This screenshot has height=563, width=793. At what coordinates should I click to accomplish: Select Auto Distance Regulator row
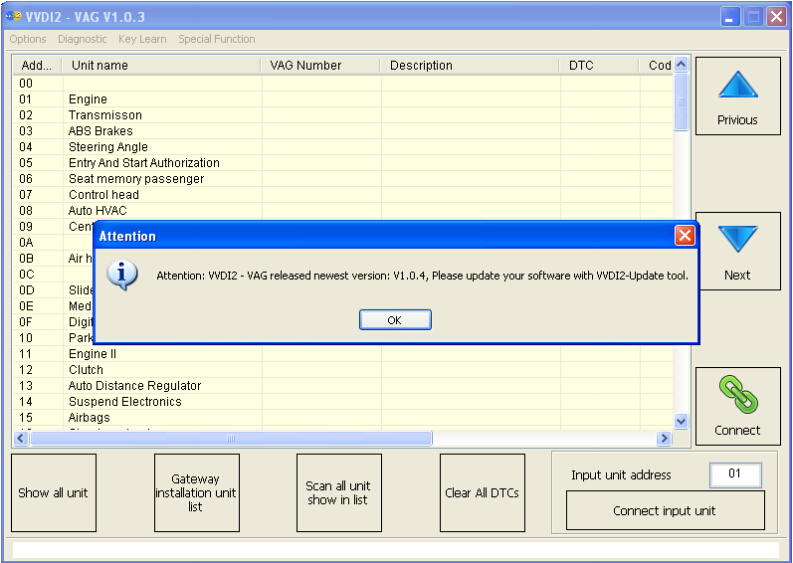coord(343,385)
